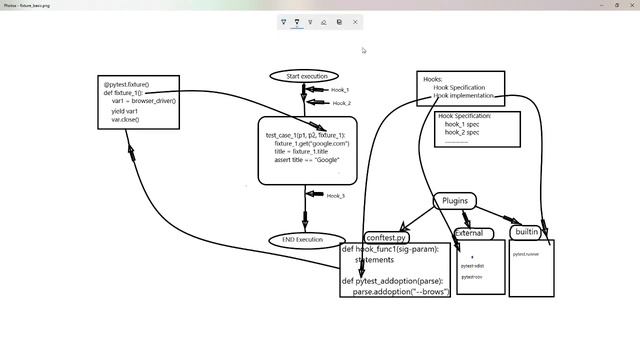Screen dimensions: 640x360
Task: Click the "def hook_func1(sig-param):" line
Action: pyautogui.click(x=390, y=249)
